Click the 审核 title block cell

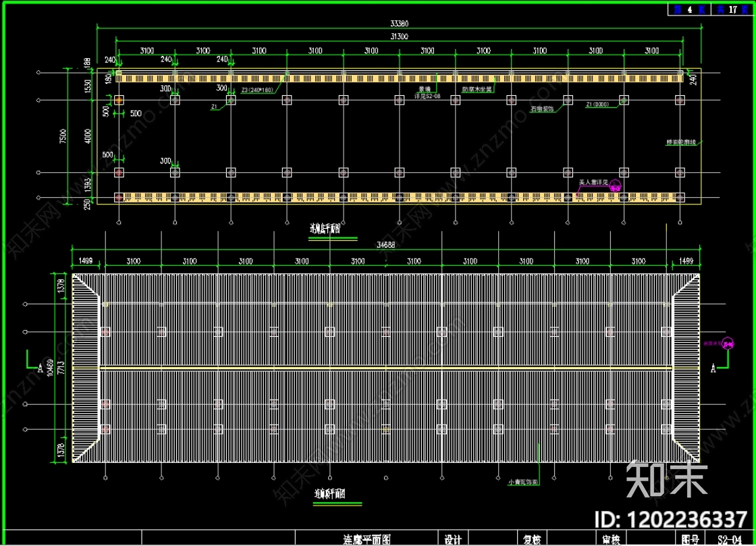[612, 540]
